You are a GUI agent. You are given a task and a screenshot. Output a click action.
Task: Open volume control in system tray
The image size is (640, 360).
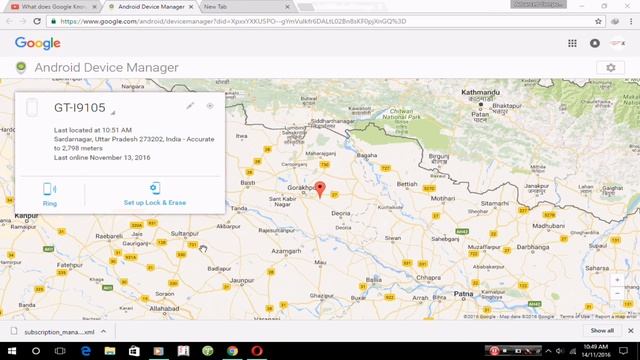[x=560, y=351]
